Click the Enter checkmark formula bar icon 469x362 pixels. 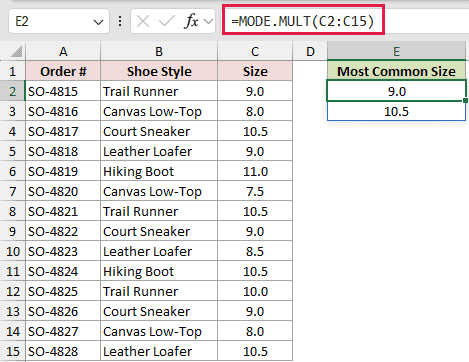click(167, 22)
